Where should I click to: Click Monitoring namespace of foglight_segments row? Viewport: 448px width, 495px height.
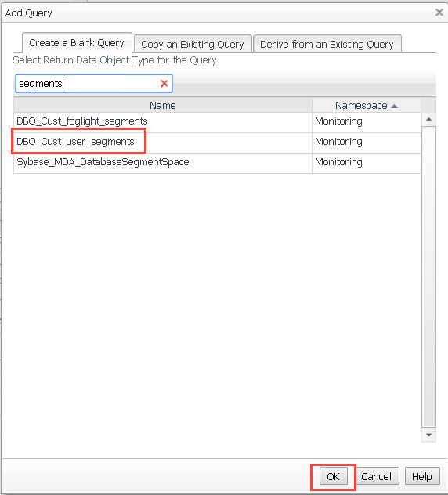coord(338,121)
